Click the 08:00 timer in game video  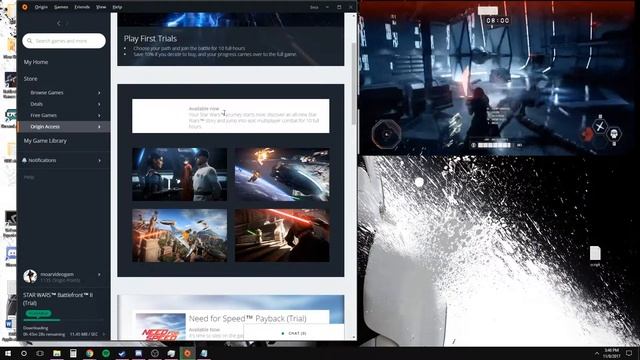[x=498, y=20]
